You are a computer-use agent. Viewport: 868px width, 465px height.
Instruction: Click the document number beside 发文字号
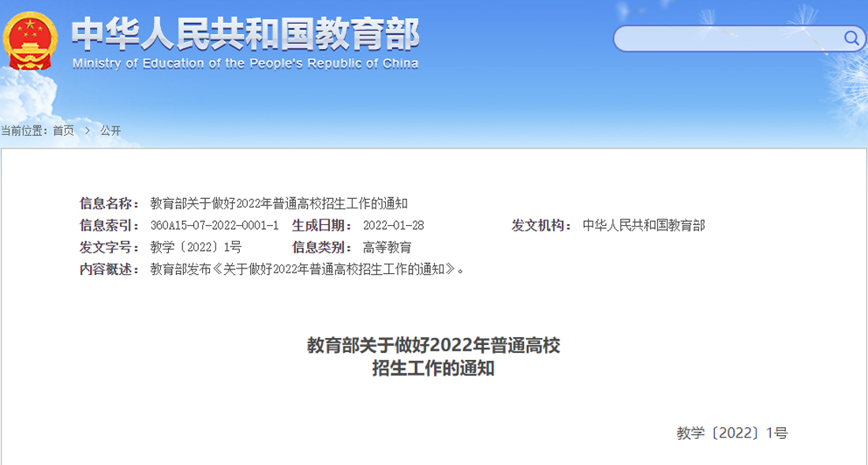click(196, 247)
